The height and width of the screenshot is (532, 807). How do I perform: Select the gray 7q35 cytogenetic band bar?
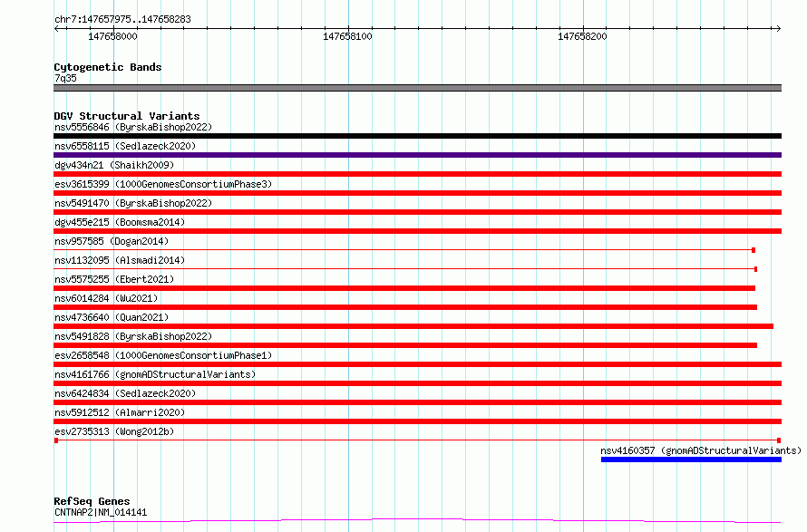pos(417,88)
